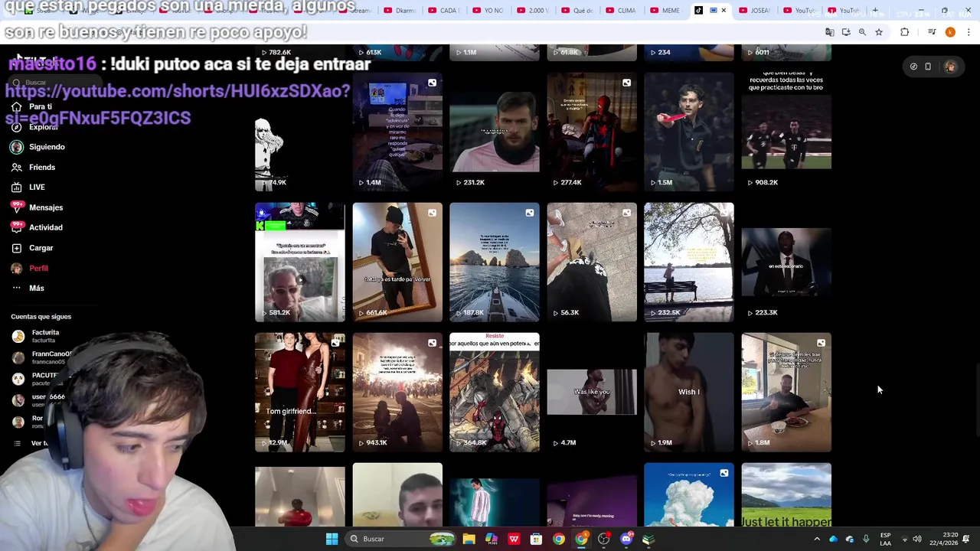
Task: Open Chrome media control icon
Action: (932, 32)
